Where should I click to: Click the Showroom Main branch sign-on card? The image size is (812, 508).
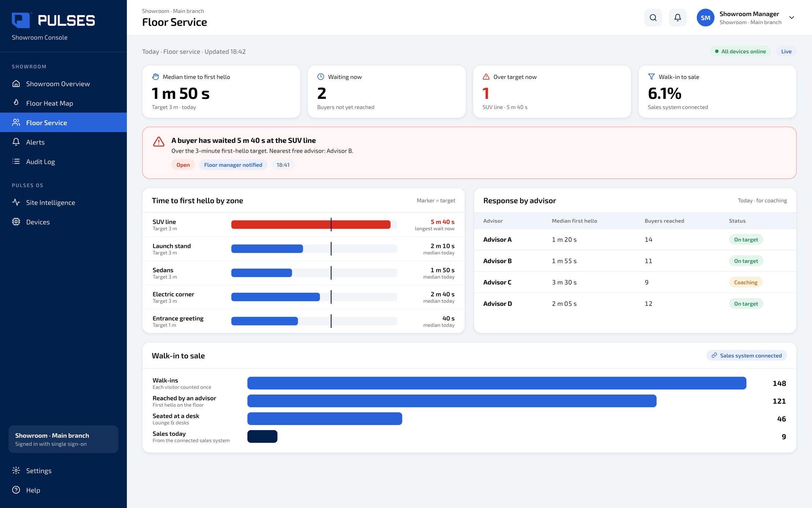coord(63,439)
